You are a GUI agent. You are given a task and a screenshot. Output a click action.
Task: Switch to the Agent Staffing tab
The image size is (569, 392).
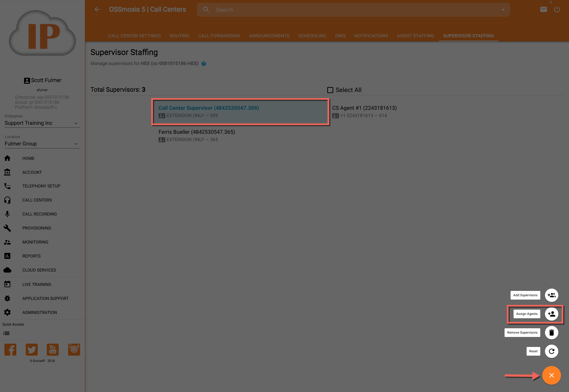[x=415, y=36]
